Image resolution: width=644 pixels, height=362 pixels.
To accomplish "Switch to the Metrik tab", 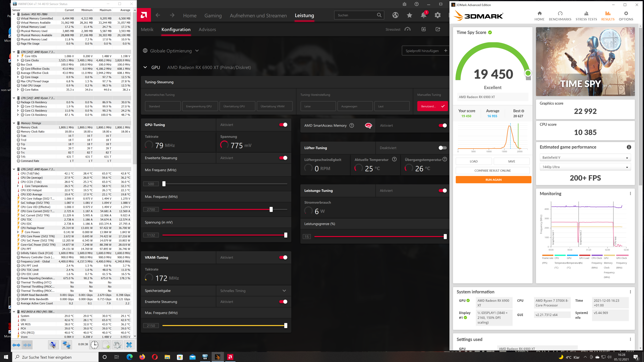I will coord(147,29).
